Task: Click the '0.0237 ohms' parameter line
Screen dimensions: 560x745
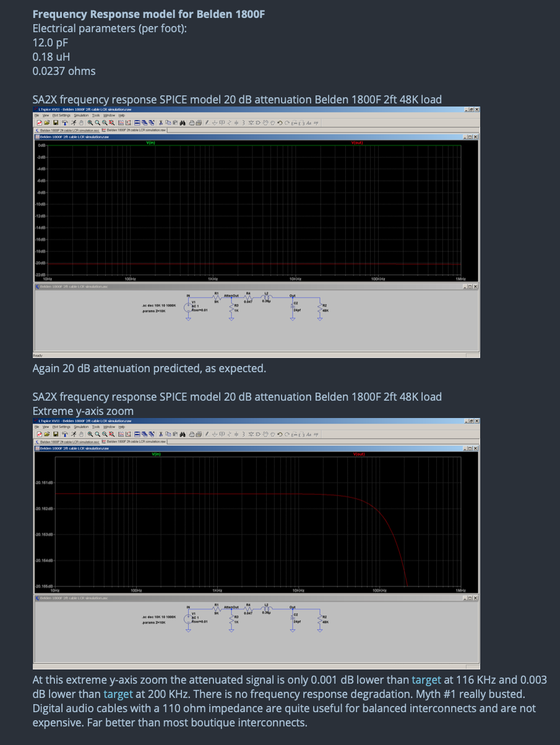Action: [64, 71]
